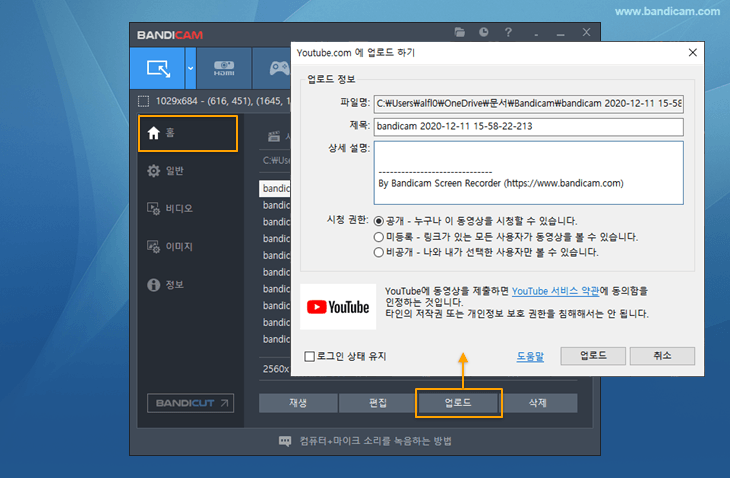This screenshot has width=730, height=478.
Task: Enable 로그인 상태 유지 checkbox
Action: point(310,357)
